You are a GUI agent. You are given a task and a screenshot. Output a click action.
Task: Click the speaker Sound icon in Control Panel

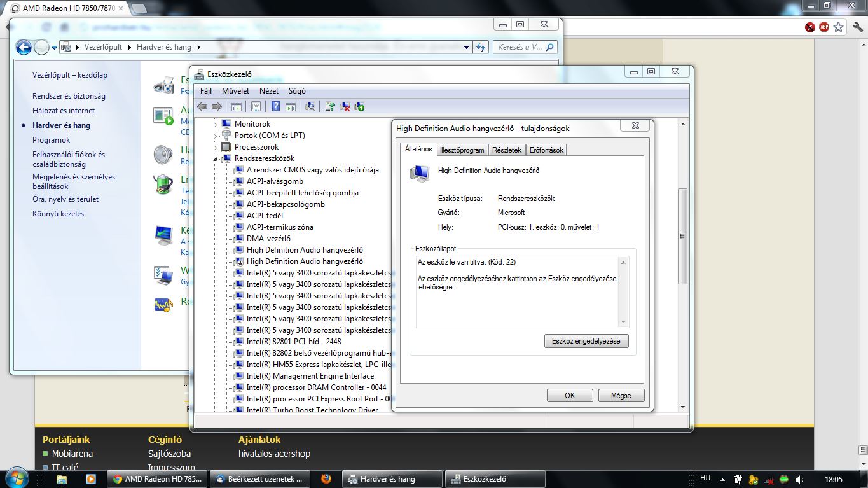[x=163, y=155]
